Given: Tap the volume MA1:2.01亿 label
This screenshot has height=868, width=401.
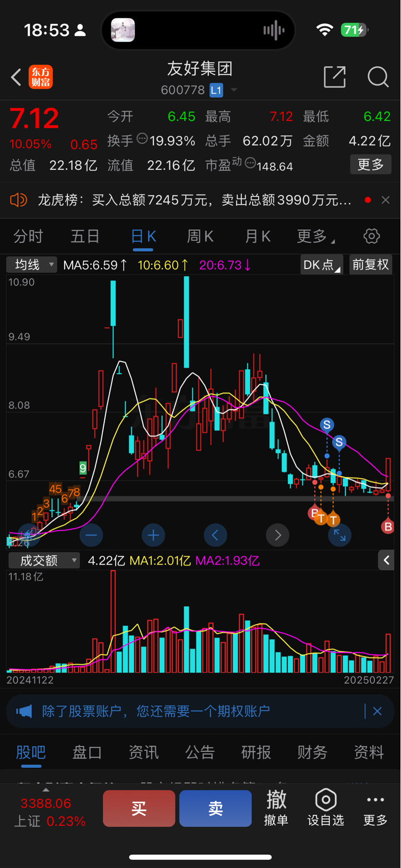Looking at the screenshot, I should click(160, 561).
